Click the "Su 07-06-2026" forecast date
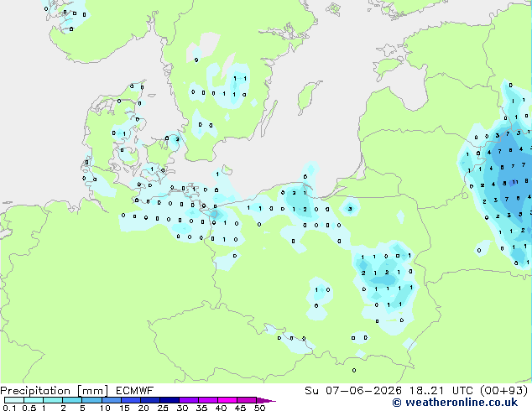The width and height of the screenshot is (532, 411). 353,391
